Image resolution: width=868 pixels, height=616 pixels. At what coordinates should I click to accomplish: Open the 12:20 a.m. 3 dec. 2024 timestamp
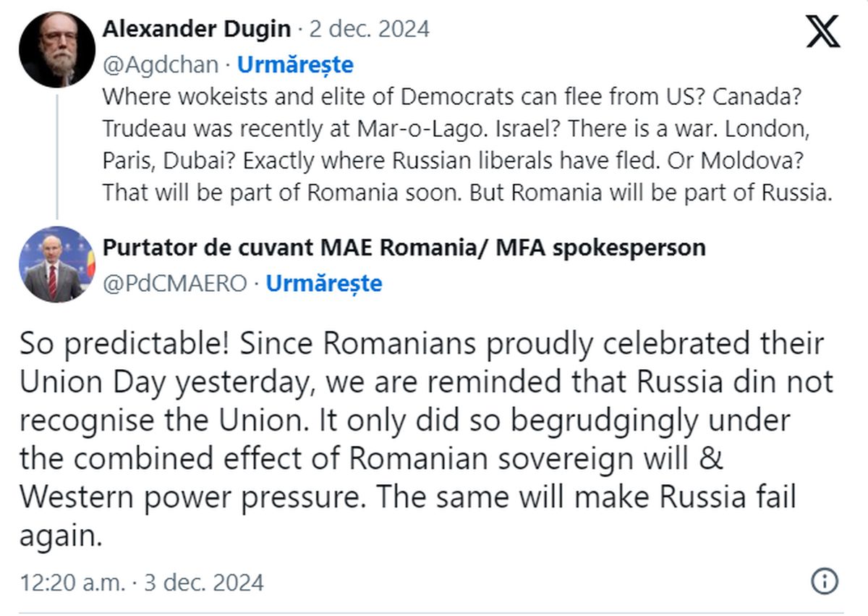[142, 582]
